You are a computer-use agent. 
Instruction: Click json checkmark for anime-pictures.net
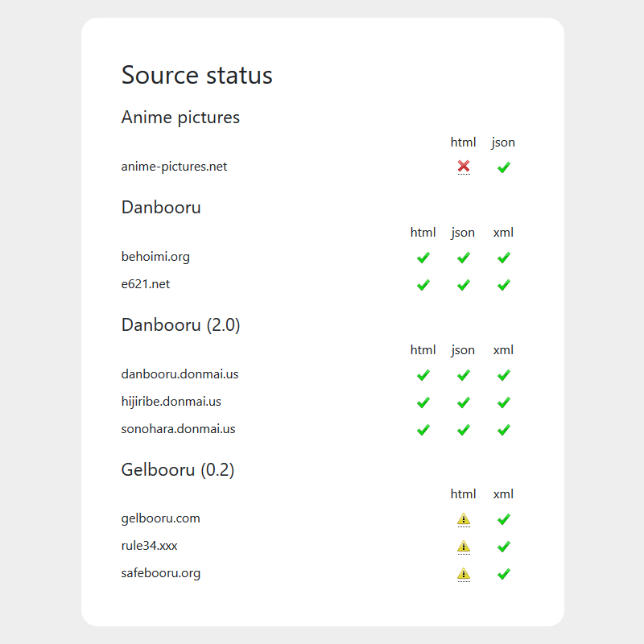[504, 167]
